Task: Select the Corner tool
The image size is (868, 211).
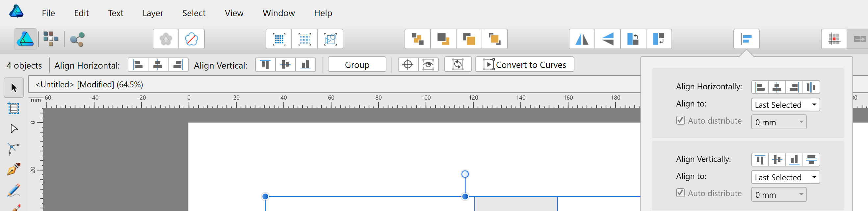Action: point(14,149)
